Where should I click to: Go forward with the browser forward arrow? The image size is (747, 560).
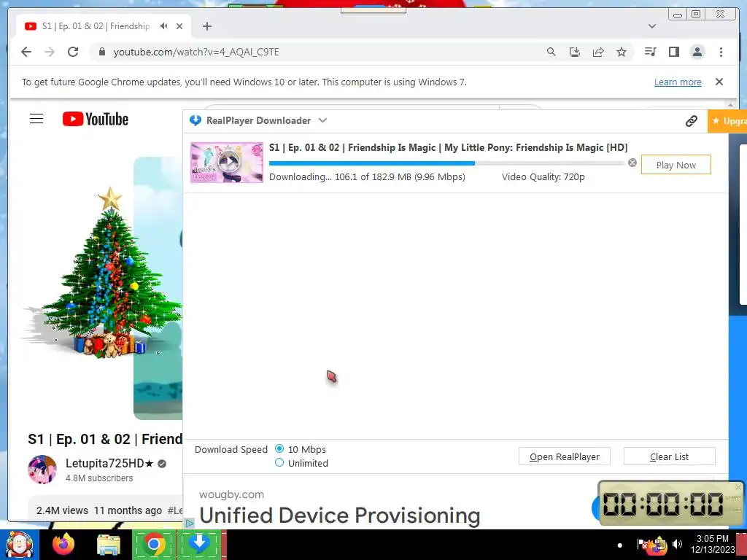pyautogui.click(x=50, y=52)
